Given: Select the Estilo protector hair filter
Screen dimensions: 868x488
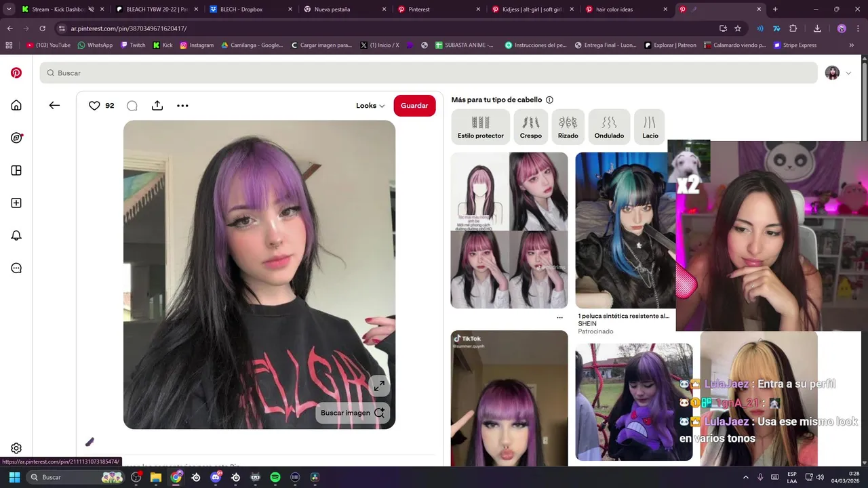Looking at the screenshot, I should click(x=481, y=127).
